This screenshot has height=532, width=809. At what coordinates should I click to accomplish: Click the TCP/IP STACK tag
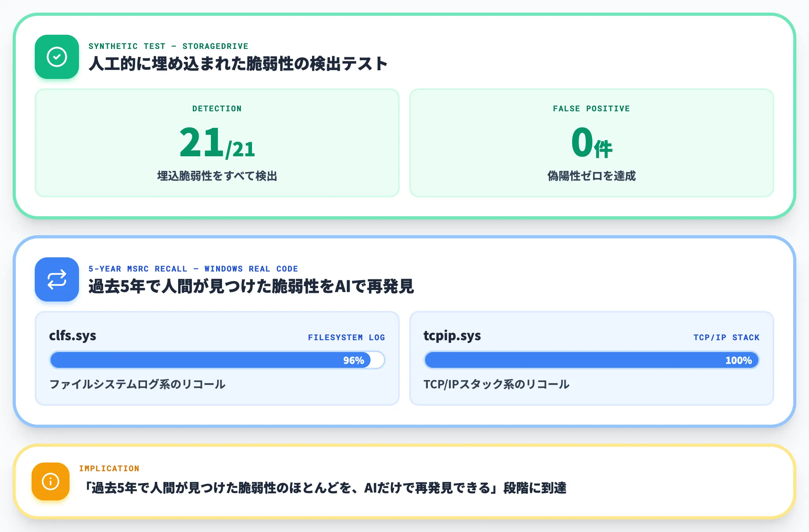[726, 337]
